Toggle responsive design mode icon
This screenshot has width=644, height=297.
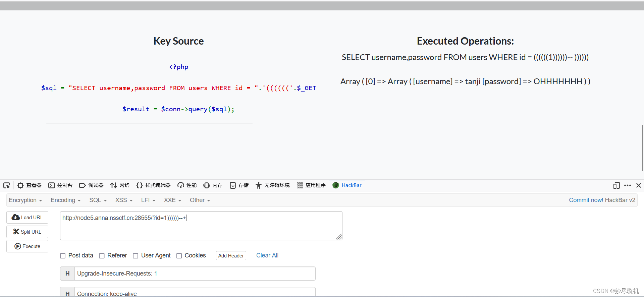pyautogui.click(x=616, y=185)
